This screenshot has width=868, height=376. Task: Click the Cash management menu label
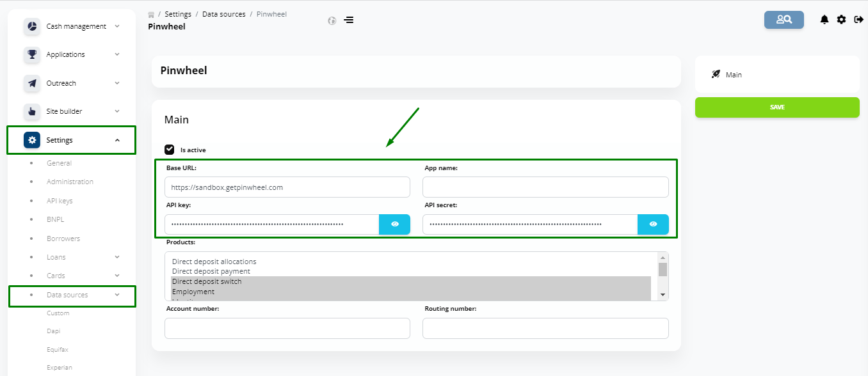click(x=76, y=26)
